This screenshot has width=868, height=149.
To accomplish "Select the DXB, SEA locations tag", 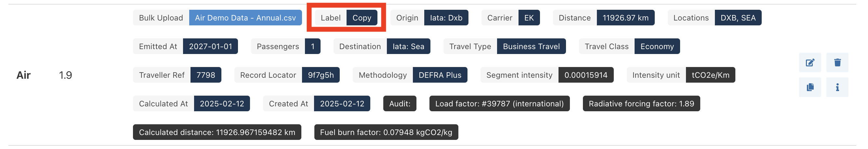I will (x=738, y=18).
